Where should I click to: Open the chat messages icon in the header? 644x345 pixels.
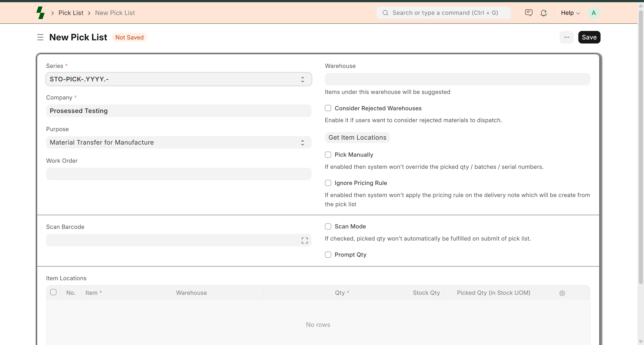[x=529, y=13]
